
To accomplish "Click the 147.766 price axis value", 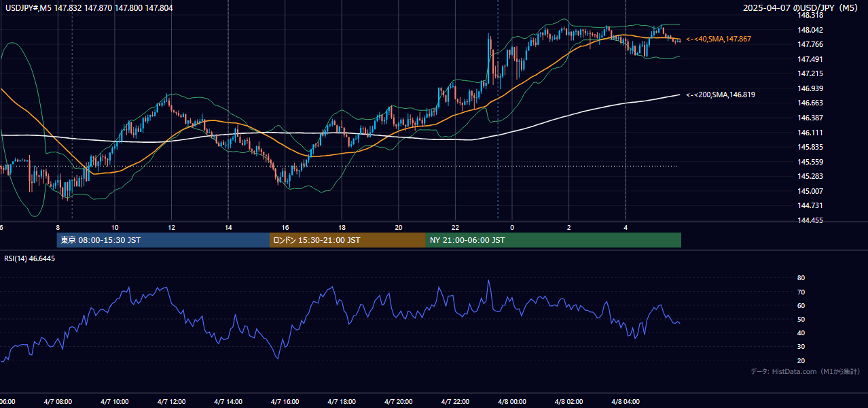I will [810, 44].
